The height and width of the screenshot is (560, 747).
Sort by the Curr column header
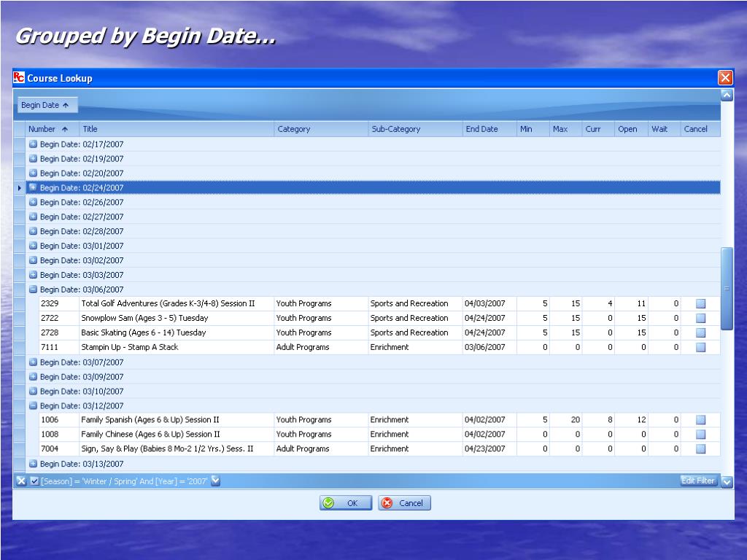click(x=598, y=129)
